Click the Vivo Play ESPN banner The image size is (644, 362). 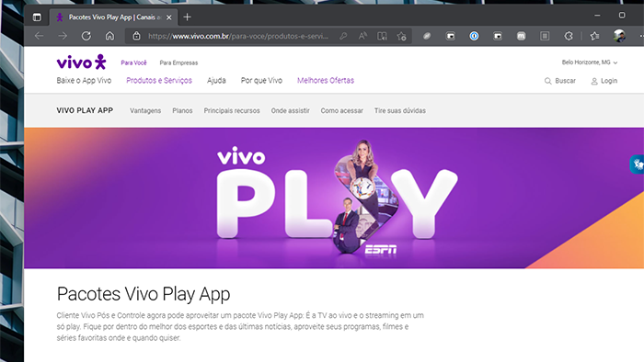pos(334,198)
